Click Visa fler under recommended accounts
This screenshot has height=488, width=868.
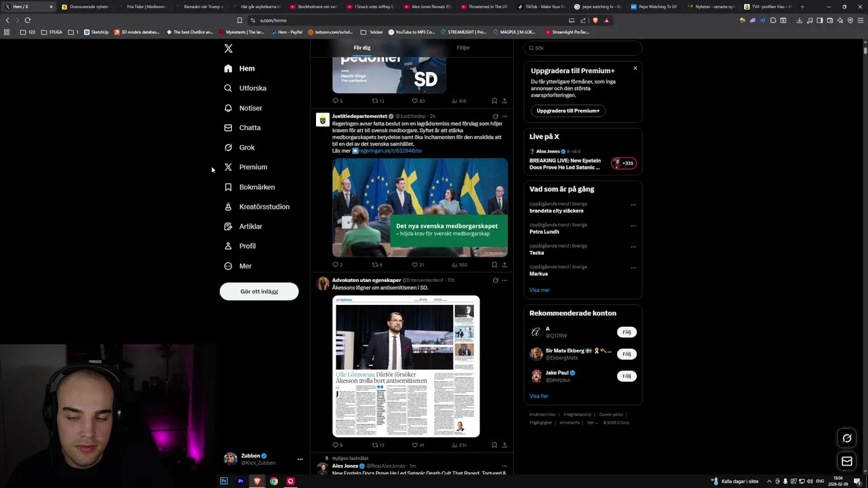(539, 396)
